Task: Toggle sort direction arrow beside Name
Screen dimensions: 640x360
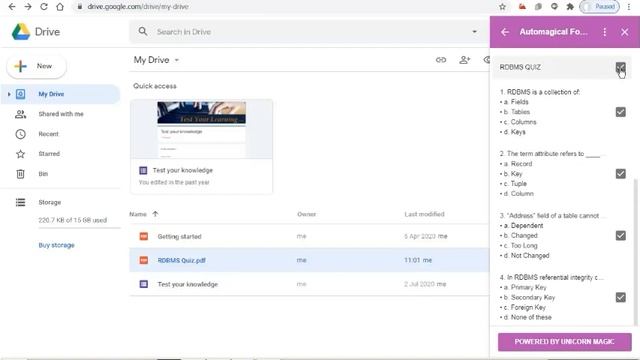Action: click(155, 214)
